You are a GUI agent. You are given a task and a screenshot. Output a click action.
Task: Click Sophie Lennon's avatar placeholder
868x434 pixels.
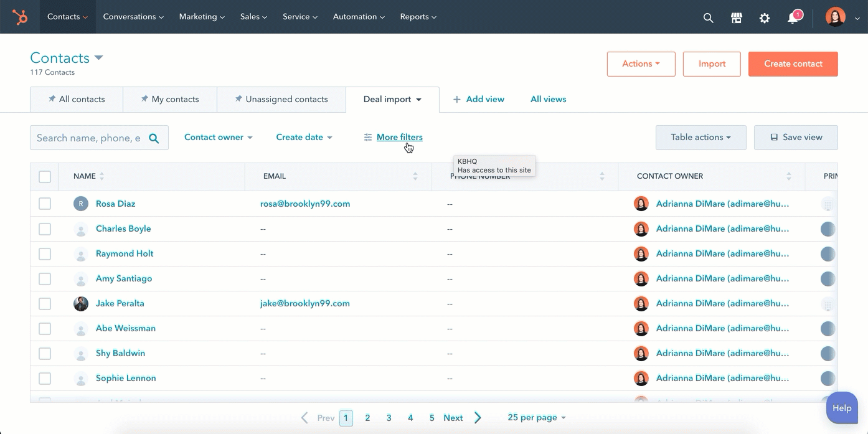(x=81, y=378)
